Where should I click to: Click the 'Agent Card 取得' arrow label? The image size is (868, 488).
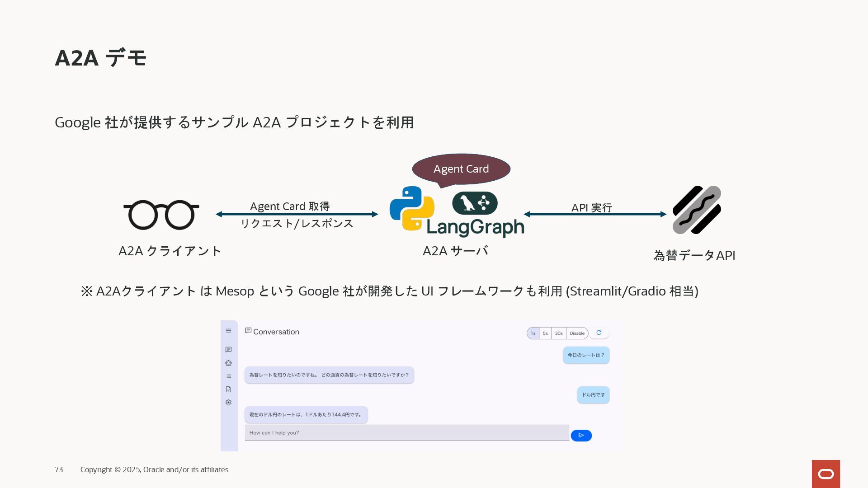pos(290,206)
